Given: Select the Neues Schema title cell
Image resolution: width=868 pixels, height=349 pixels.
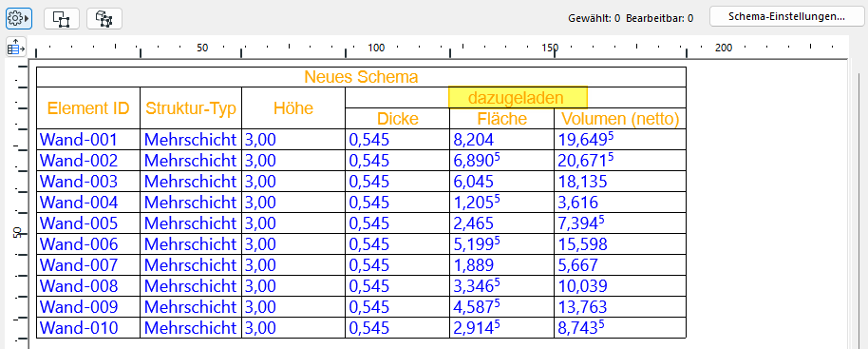Looking at the screenshot, I should 361,77.
